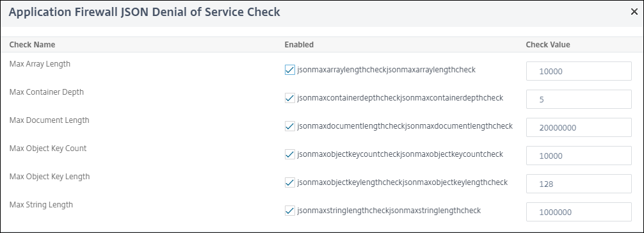Click the Max String Length row label
The image size is (644, 233).
tap(41, 204)
